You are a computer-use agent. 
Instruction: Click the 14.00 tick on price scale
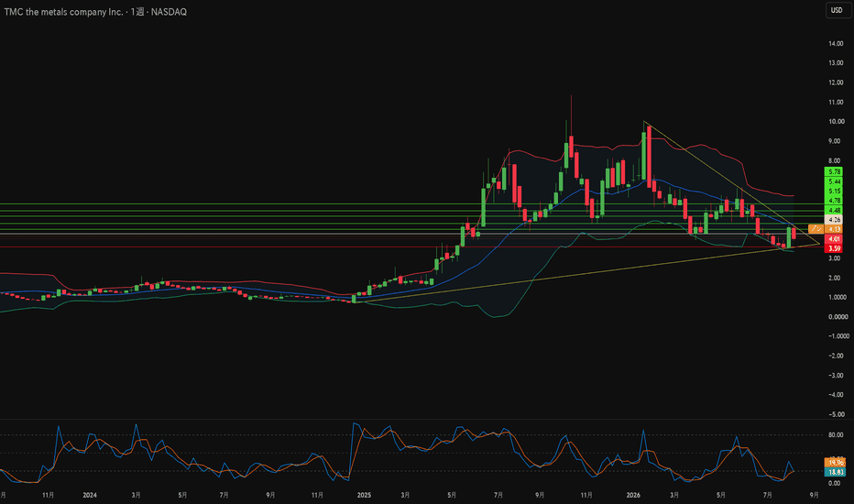click(x=836, y=44)
